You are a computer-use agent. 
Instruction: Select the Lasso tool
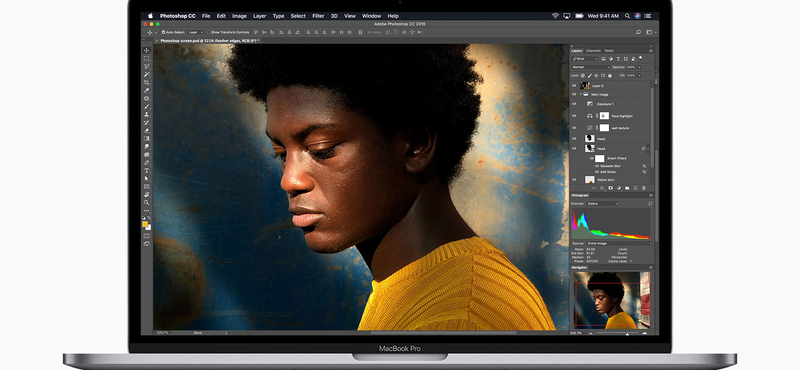147,66
